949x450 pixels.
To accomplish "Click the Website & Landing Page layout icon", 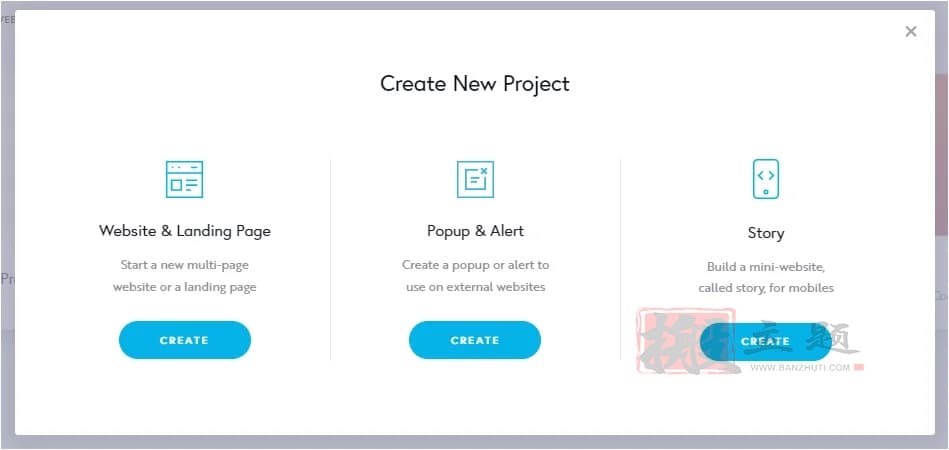I will click(x=185, y=179).
